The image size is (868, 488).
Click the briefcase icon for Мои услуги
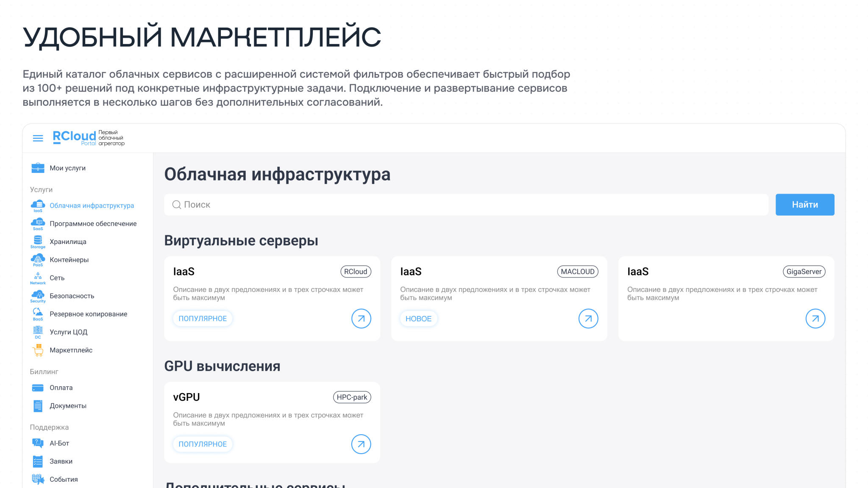point(38,168)
